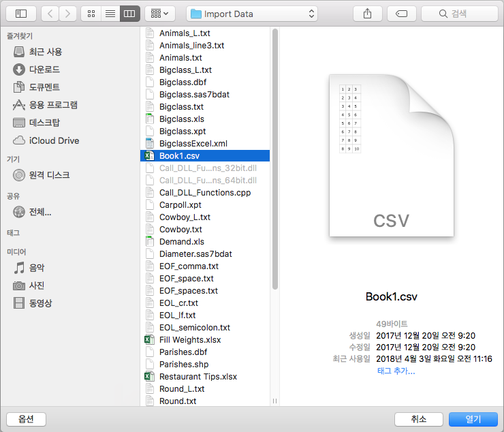This screenshot has height=432, width=504.
Task: Select file Parishes.dbf
Action: pos(205,352)
